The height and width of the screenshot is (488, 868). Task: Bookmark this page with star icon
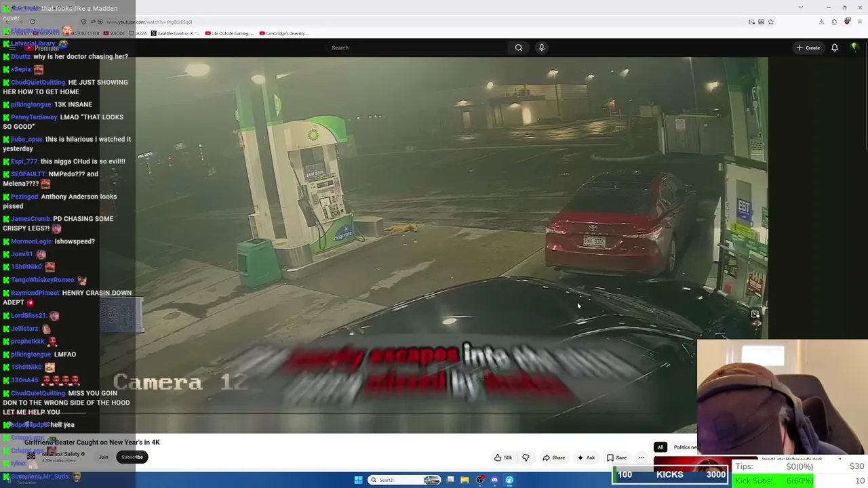770,22
